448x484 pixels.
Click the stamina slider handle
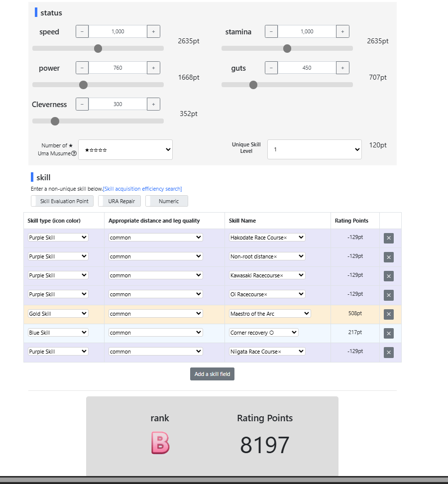click(287, 48)
